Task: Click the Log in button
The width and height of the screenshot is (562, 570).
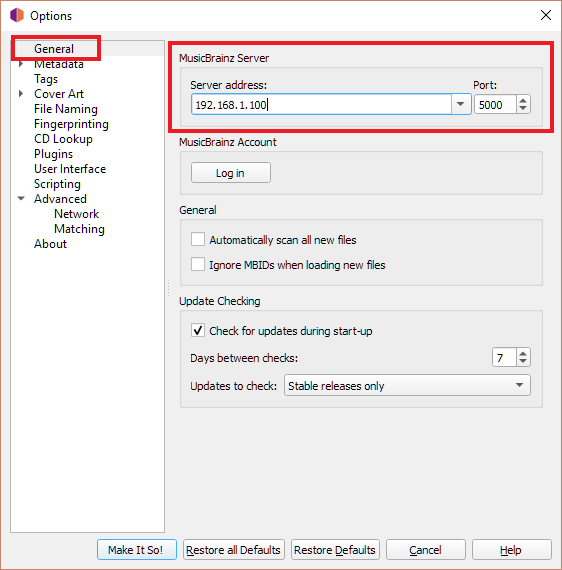Action: click(230, 173)
